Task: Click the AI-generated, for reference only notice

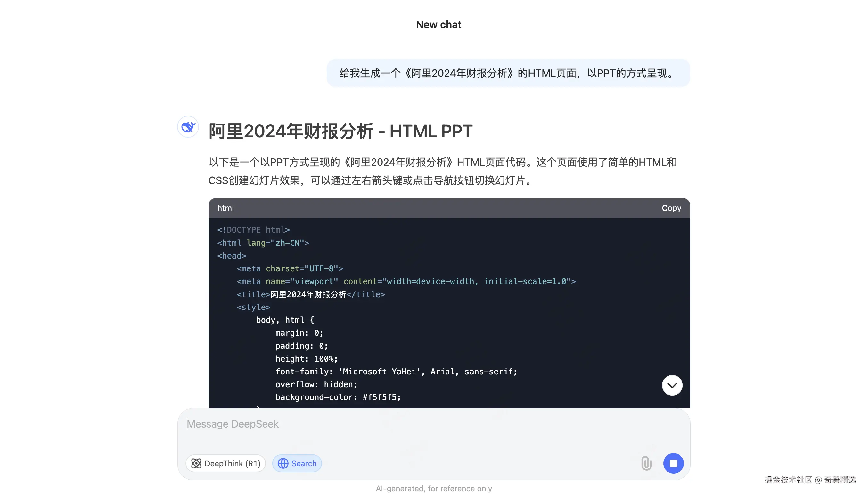Action: coord(434,489)
